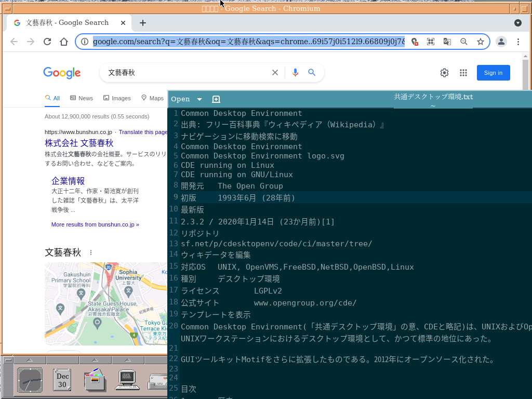Screen dimensions: 532x399
Task: Expand the subpanel arrow above file manager
Action: (95, 360)
